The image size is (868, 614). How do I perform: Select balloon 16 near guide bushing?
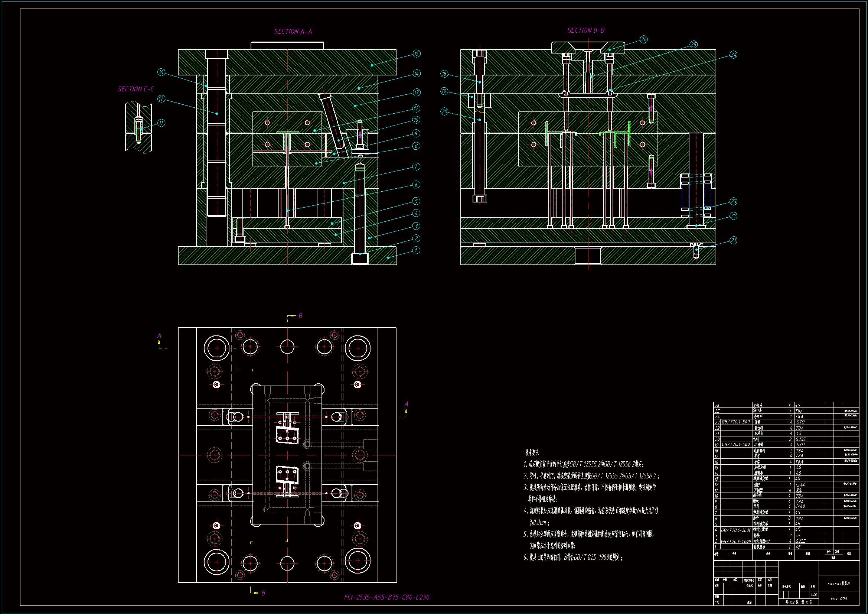[x=161, y=72]
